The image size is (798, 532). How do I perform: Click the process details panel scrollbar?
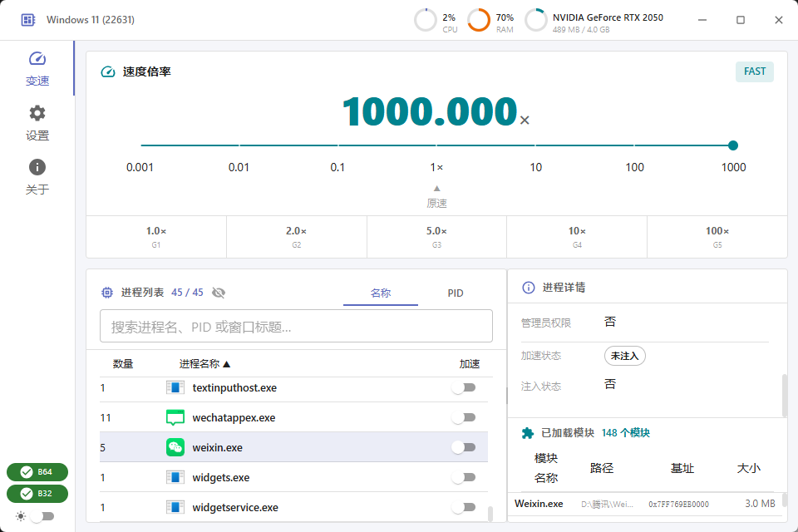coord(784,396)
